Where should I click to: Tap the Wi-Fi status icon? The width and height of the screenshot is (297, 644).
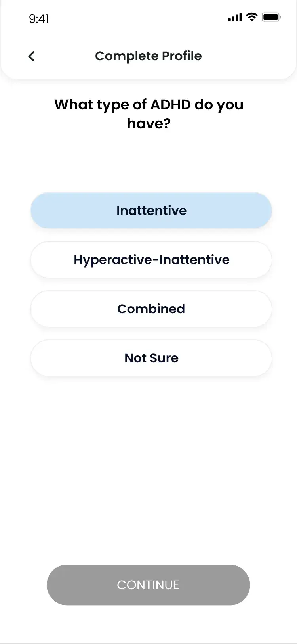251,17
